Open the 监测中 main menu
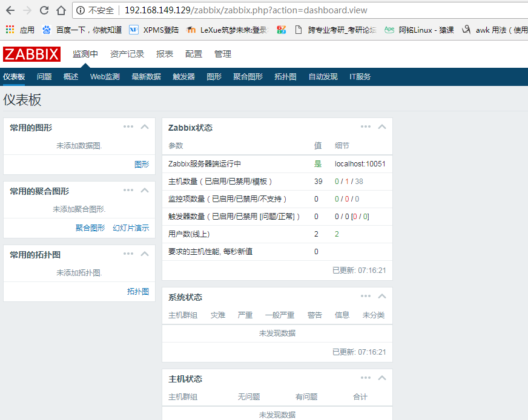This screenshot has width=528, height=420. pos(85,54)
